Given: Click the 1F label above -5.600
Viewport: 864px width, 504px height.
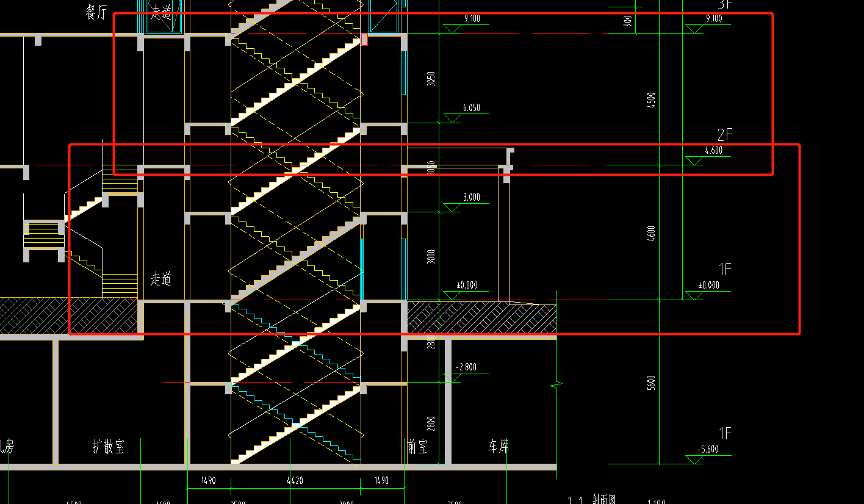Looking at the screenshot, I should [x=724, y=434].
